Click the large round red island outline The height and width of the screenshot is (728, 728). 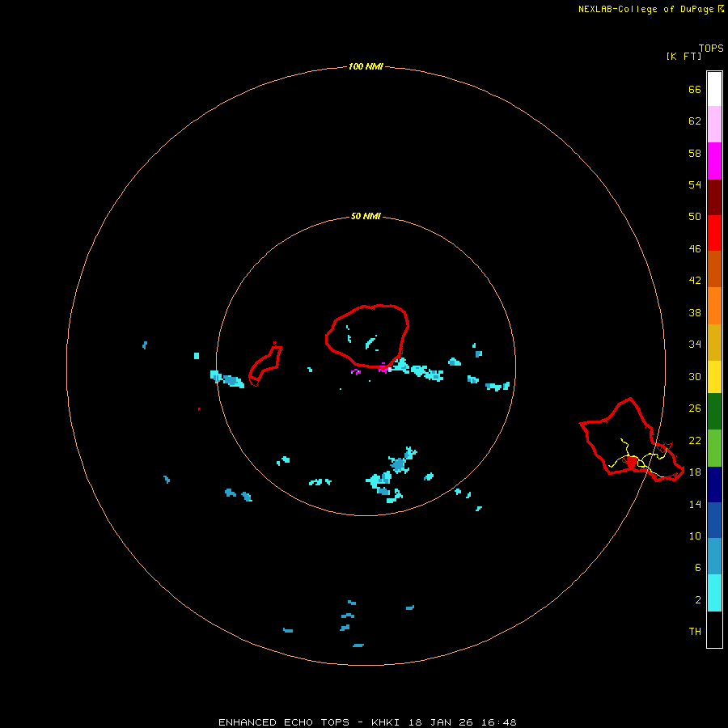click(366, 336)
